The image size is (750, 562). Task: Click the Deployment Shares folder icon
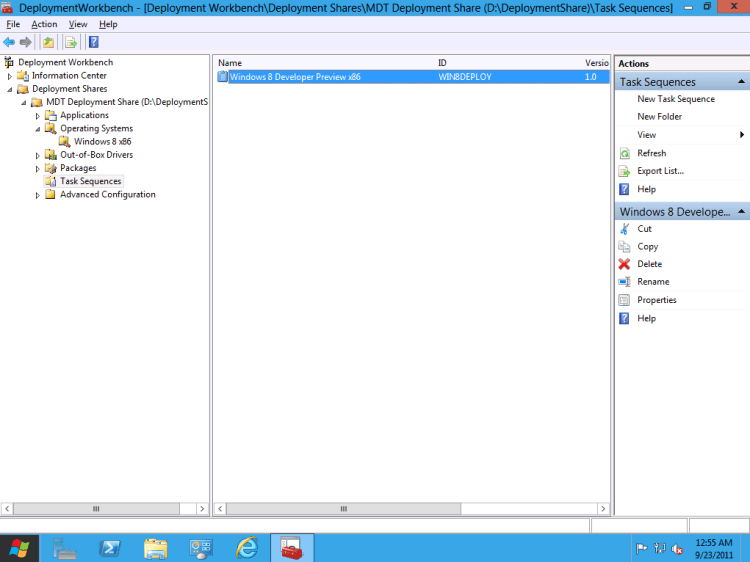[22, 89]
